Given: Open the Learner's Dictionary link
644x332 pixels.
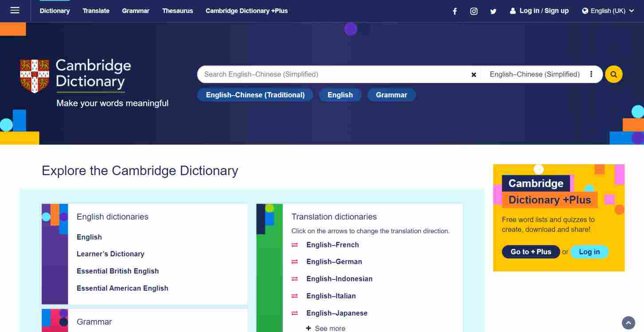Looking at the screenshot, I should click(x=110, y=254).
